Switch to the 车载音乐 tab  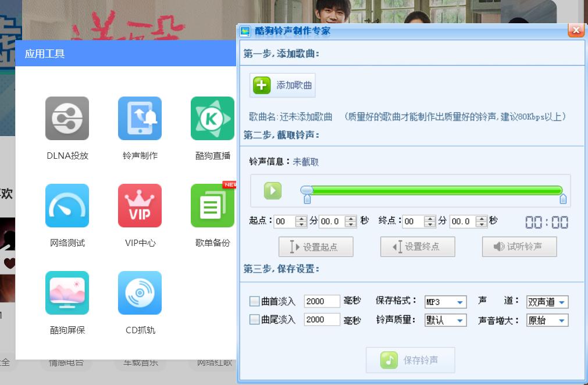141,361
